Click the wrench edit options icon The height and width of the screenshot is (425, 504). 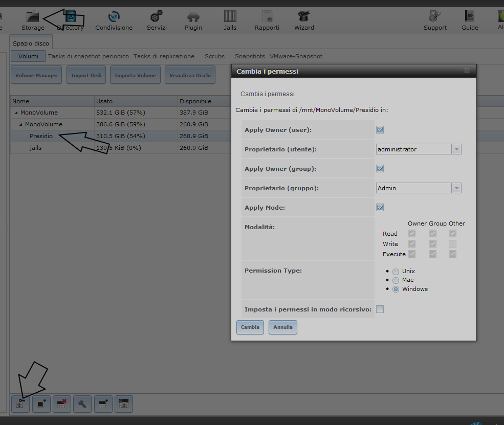[82, 404]
